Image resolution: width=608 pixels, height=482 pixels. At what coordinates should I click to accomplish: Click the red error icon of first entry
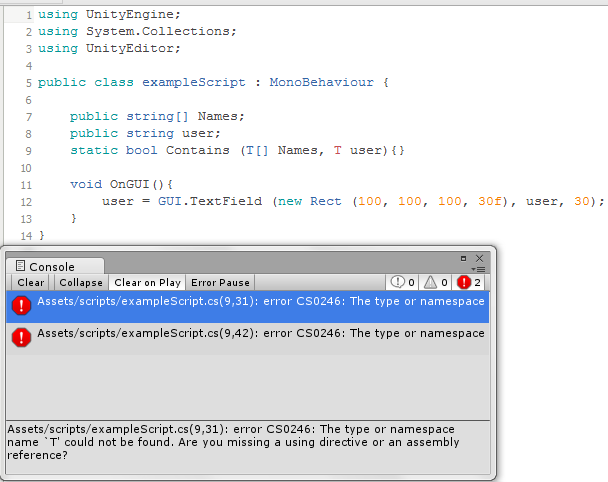(x=21, y=306)
